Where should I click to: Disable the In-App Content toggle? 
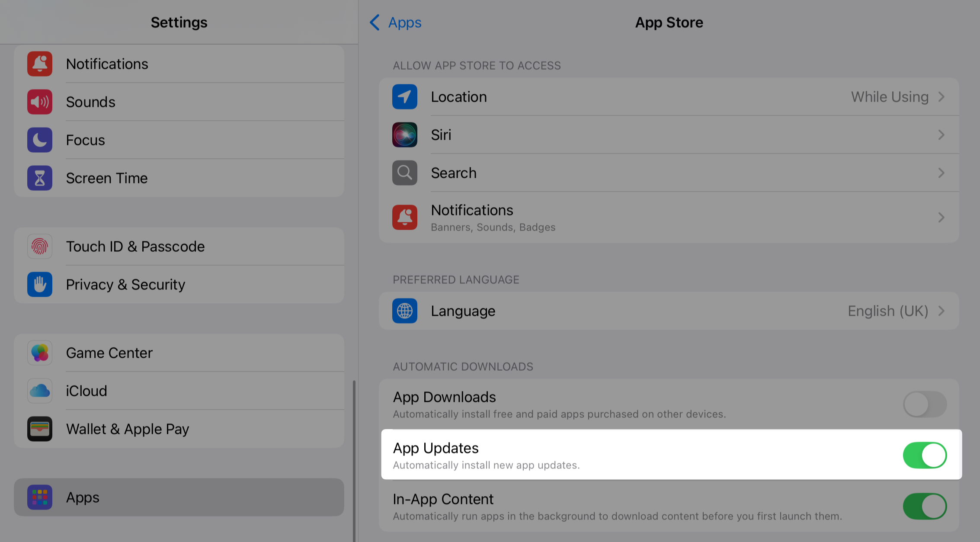pyautogui.click(x=925, y=506)
